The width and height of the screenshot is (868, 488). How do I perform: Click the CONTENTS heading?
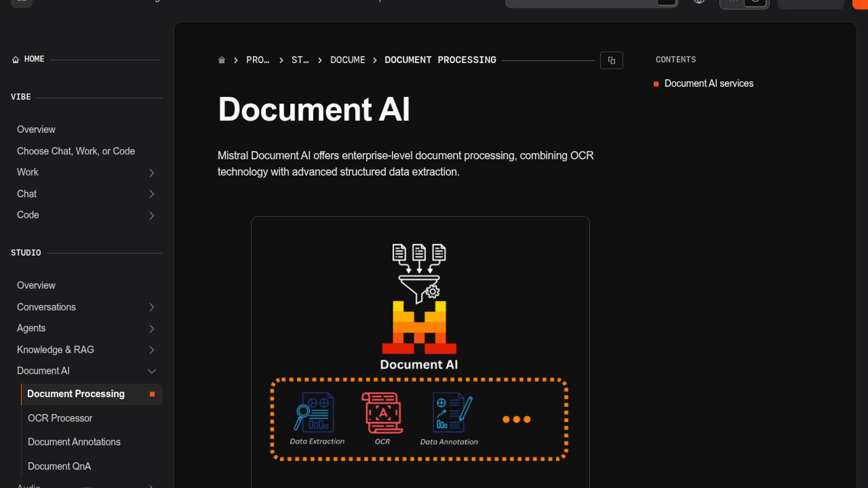coord(675,60)
